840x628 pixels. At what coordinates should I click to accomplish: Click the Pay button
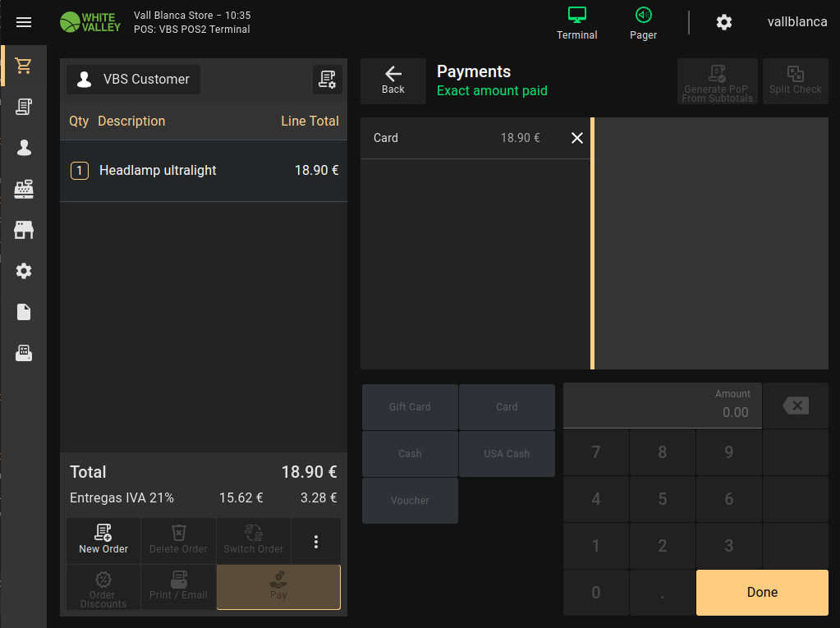[278, 587]
